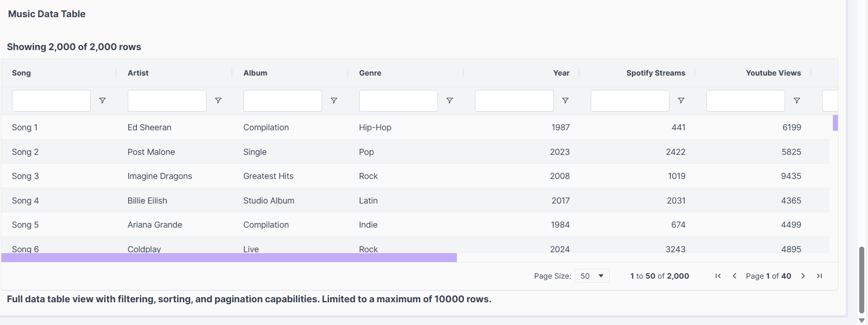Open filter options for Album column
868x325 pixels.
(334, 101)
